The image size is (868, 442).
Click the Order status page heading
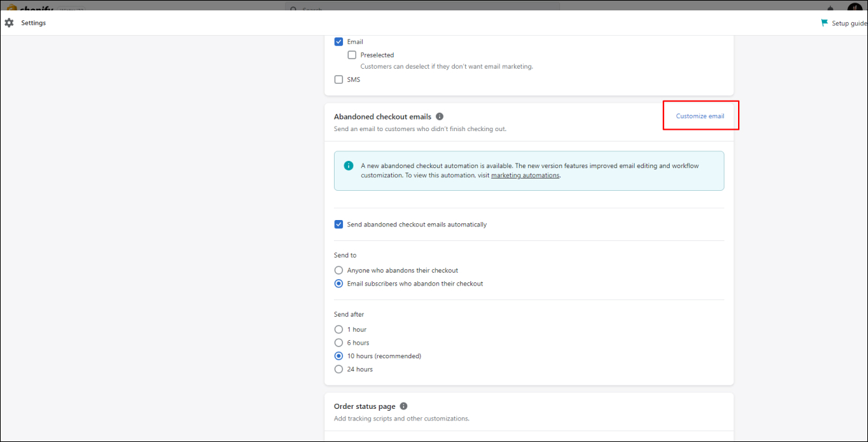pos(364,406)
